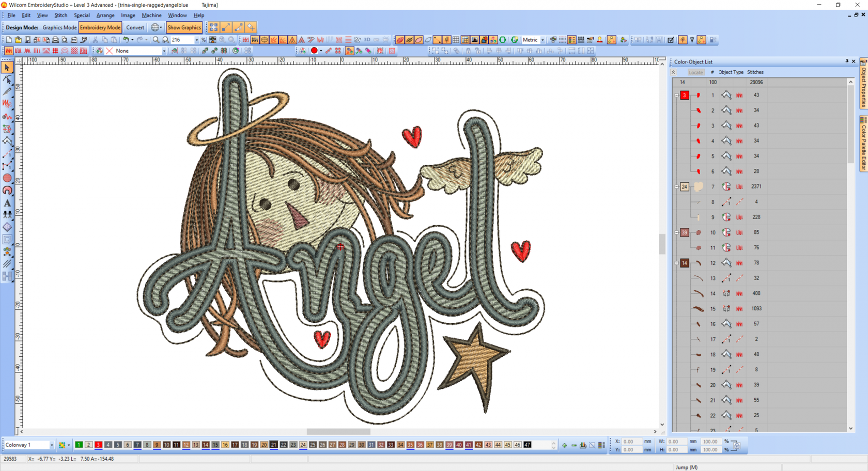
Task: Open the None outline dropdown
Action: [x=164, y=51]
